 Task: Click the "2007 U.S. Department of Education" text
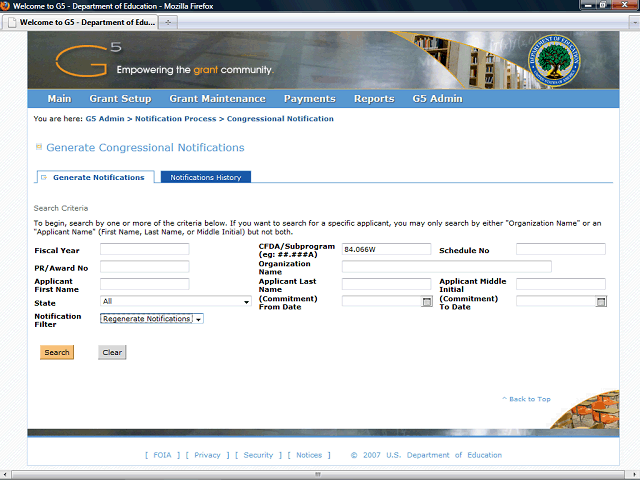coord(432,455)
